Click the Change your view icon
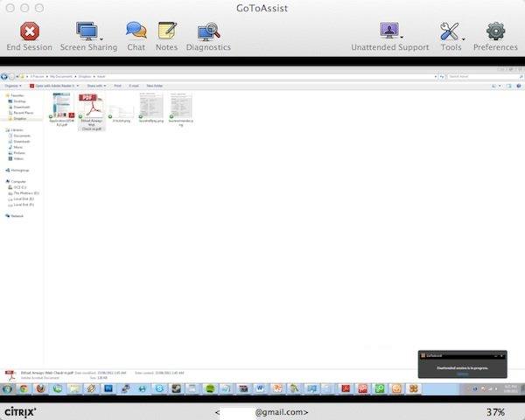 [x=493, y=86]
